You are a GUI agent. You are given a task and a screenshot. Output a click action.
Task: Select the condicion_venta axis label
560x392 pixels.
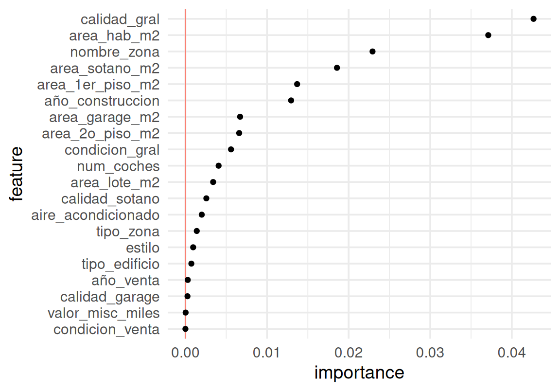106,329
